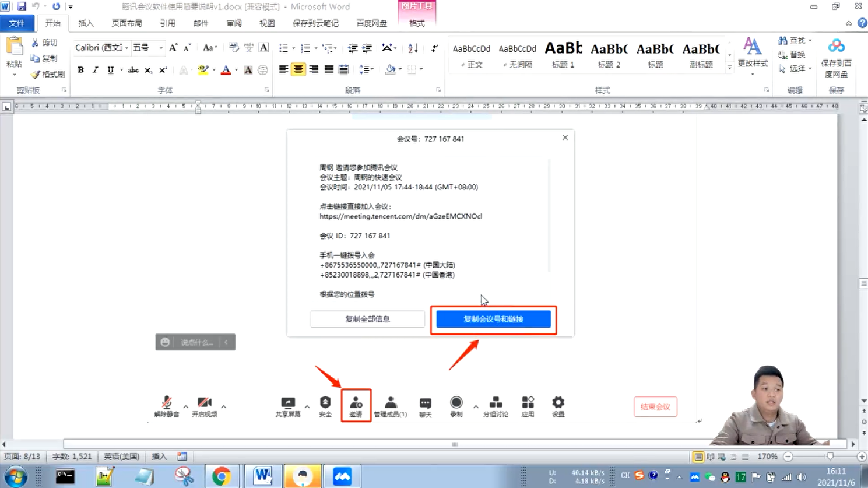This screenshot has width=868, height=488.
Task: Switch to the Insert (插入) ribbon tab
Action: tap(86, 23)
